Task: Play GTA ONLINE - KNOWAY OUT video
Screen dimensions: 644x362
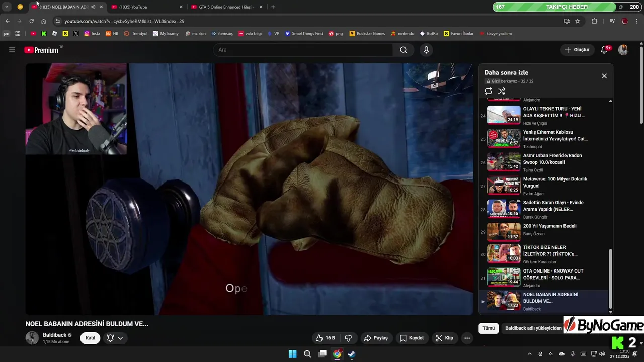Action: tap(544, 278)
